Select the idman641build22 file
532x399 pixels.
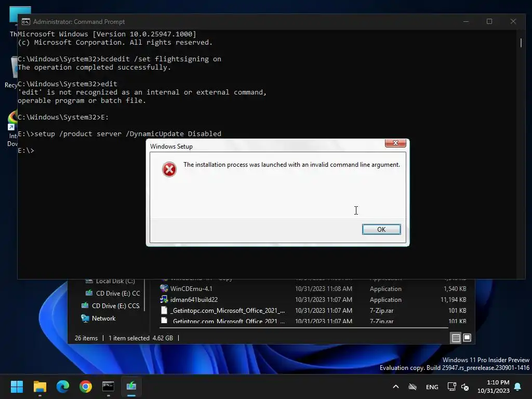pos(194,300)
